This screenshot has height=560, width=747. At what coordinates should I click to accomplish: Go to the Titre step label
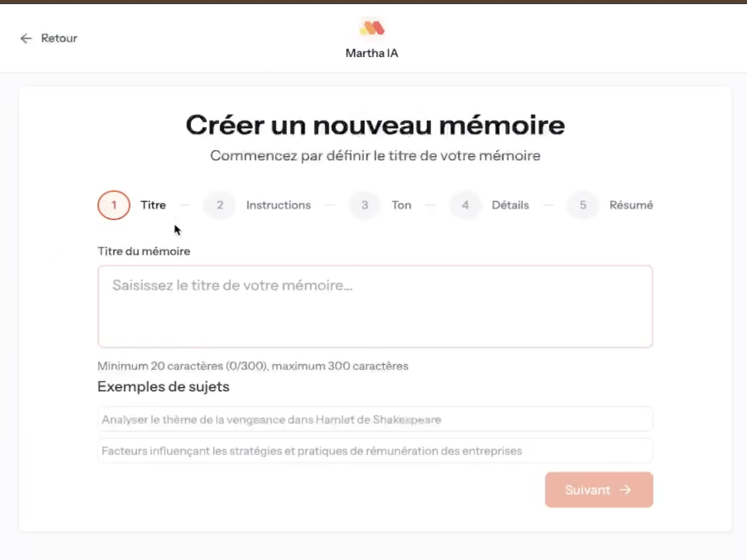click(153, 205)
